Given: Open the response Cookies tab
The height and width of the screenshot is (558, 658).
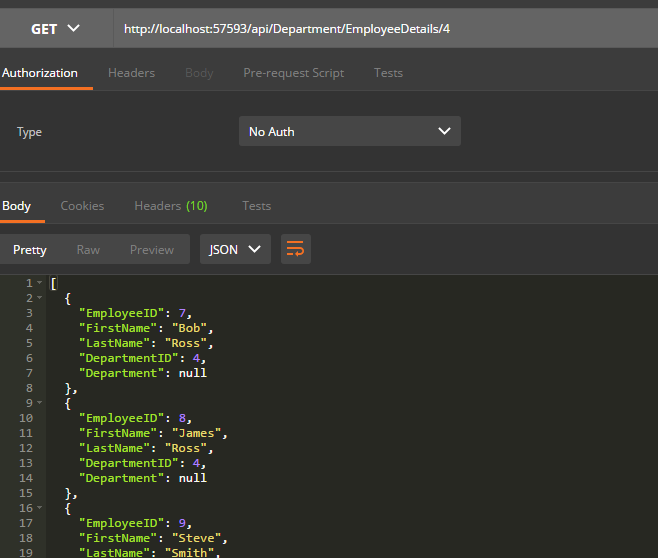Looking at the screenshot, I should [82, 206].
